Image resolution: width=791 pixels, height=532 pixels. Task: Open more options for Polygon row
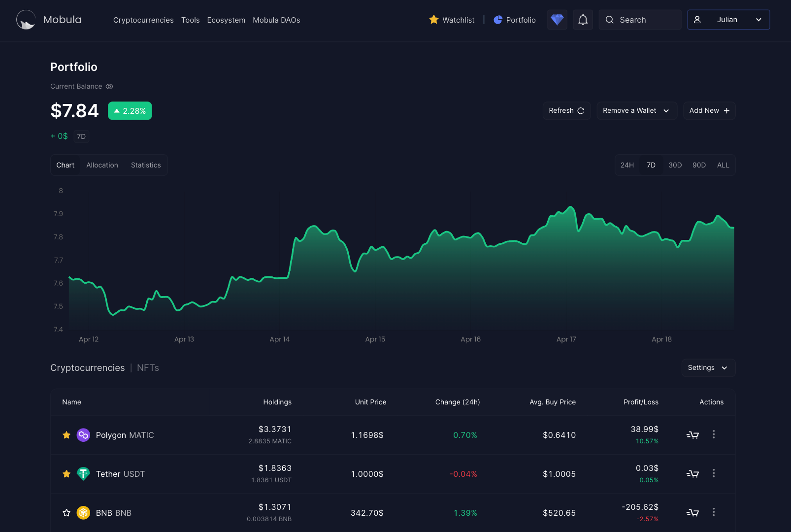pyautogui.click(x=714, y=434)
